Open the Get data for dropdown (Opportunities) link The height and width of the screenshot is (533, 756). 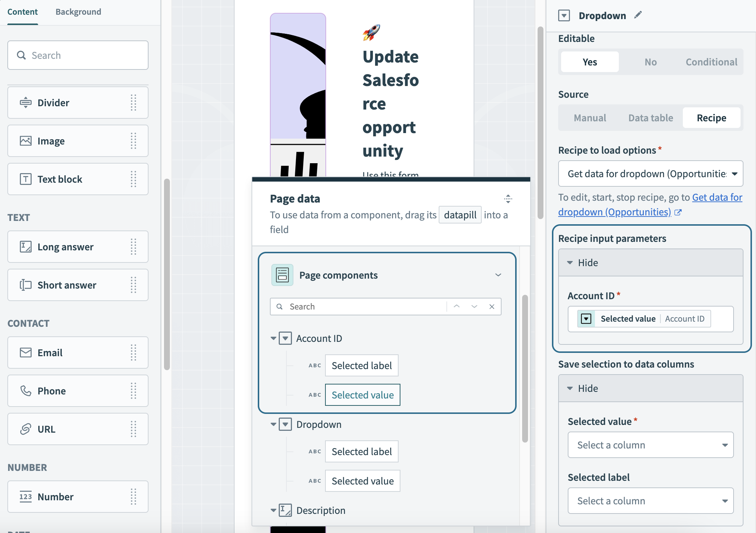[650, 204]
